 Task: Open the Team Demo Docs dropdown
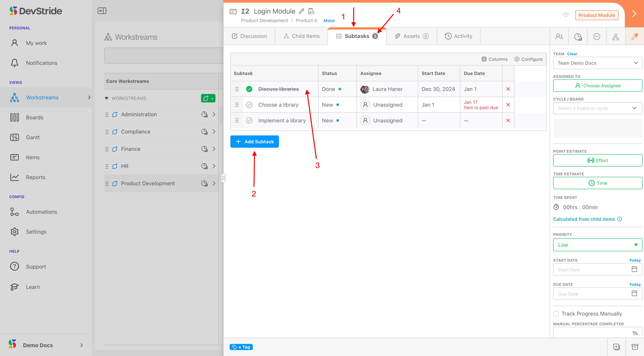click(x=597, y=63)
